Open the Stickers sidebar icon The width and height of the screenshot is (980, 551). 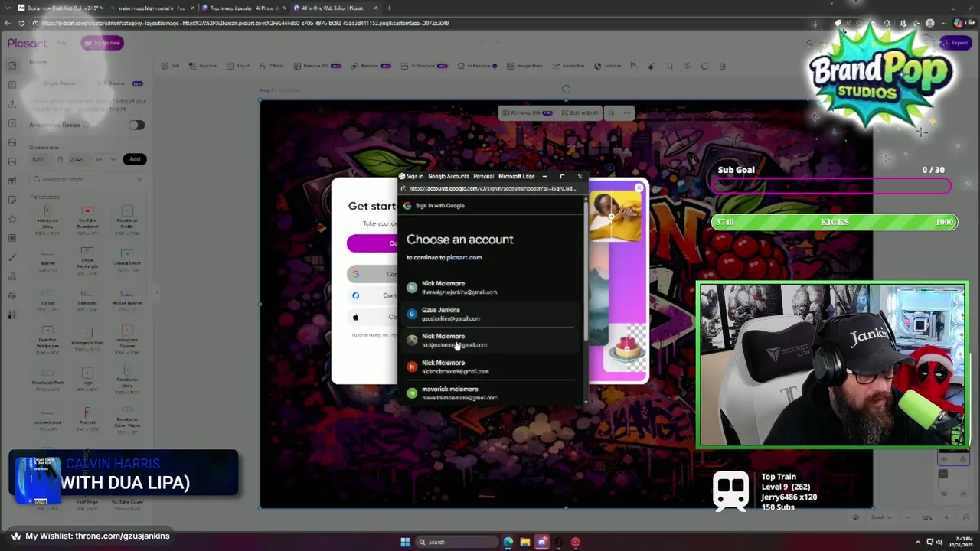(x=12, y=200)
